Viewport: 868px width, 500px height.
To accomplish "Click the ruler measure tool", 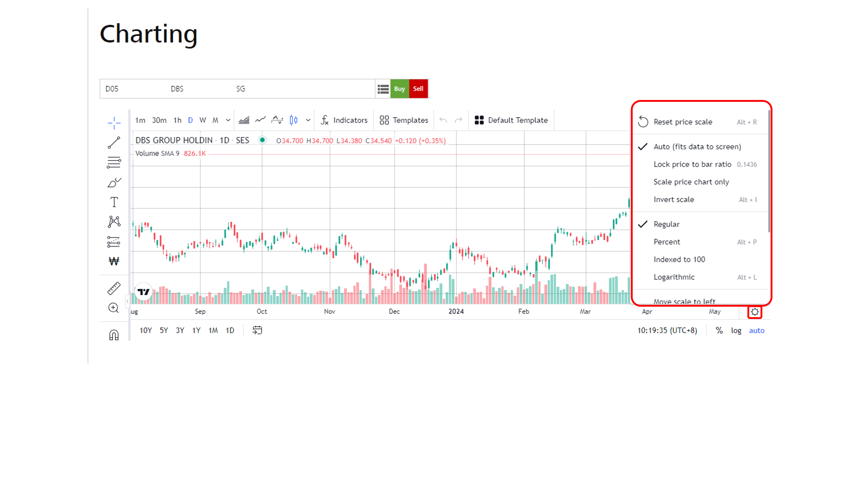I will 114,288.
